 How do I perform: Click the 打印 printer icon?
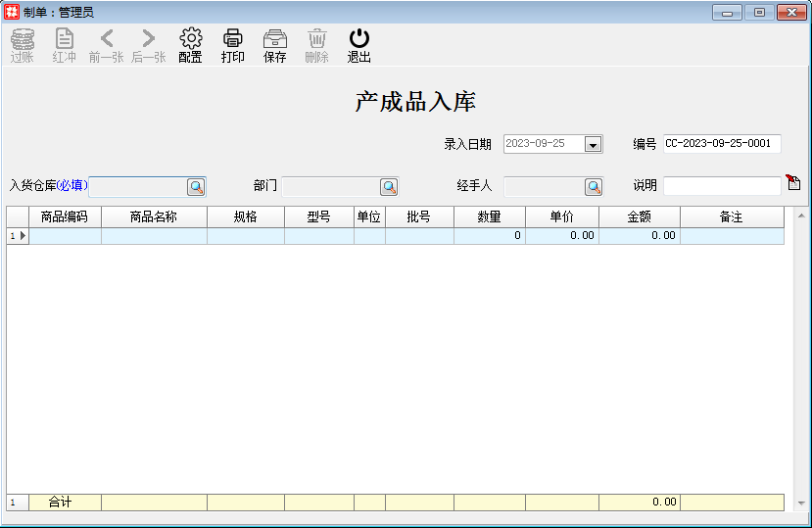(232, 45)
